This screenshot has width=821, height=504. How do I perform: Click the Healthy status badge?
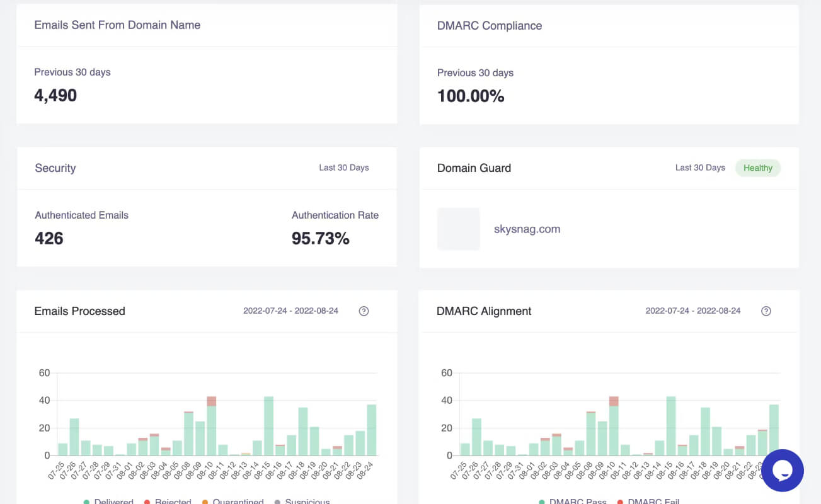pyautogui.click(x=758, y=168)
